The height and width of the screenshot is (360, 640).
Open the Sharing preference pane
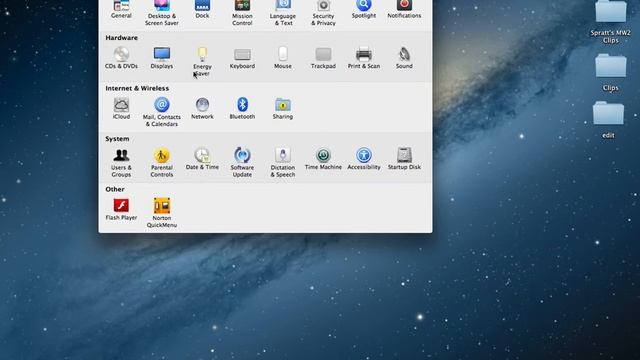(x=282, y=108)
